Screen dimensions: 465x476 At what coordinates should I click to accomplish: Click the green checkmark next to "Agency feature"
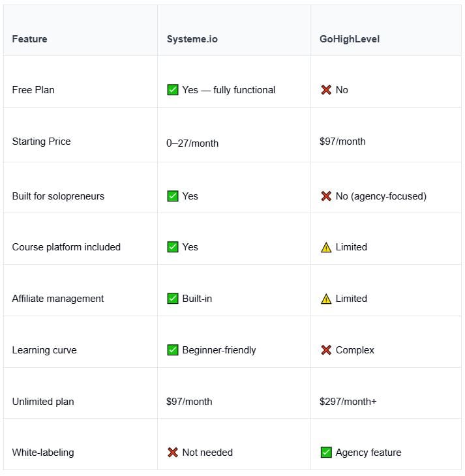[326, 453]
